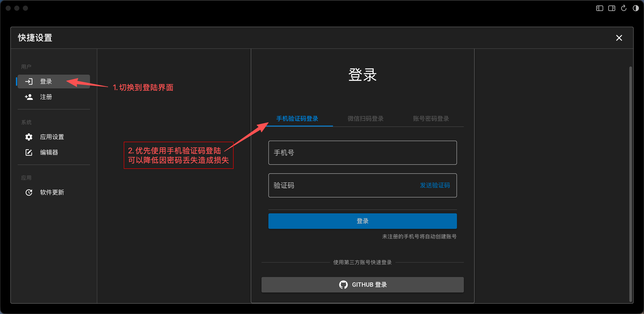Toggle the right sidebar panel icon
This screenshot has width=644, height=314.
(x=611, y=8)
